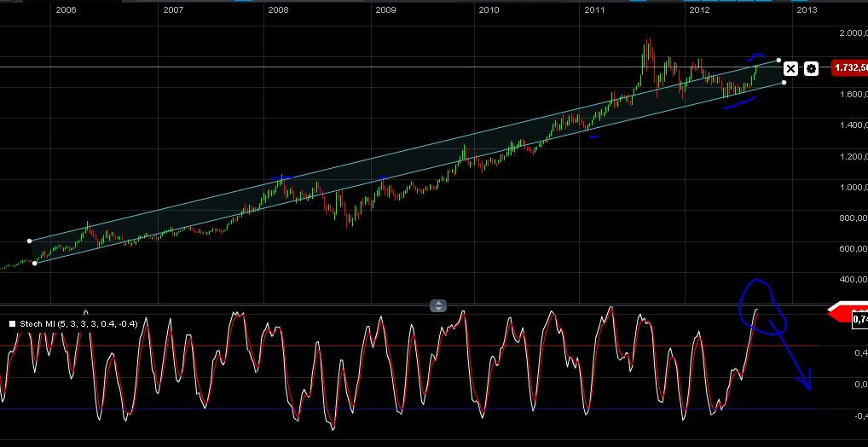This screenshot has width=868, height=447.
Task: Grab the channel's upper-right anchor point
Action: click(778, 60)
